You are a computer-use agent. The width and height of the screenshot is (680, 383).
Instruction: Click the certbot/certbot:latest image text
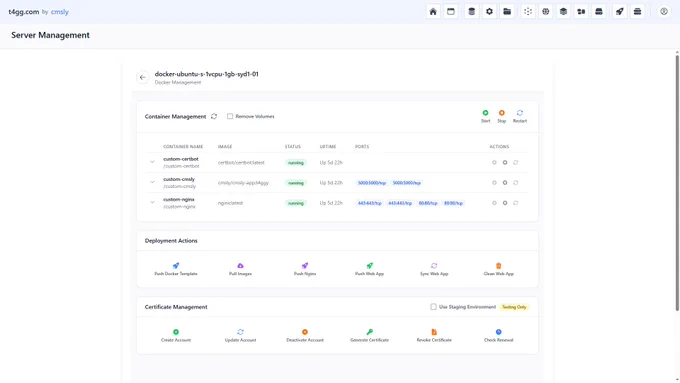click(241, 163)
